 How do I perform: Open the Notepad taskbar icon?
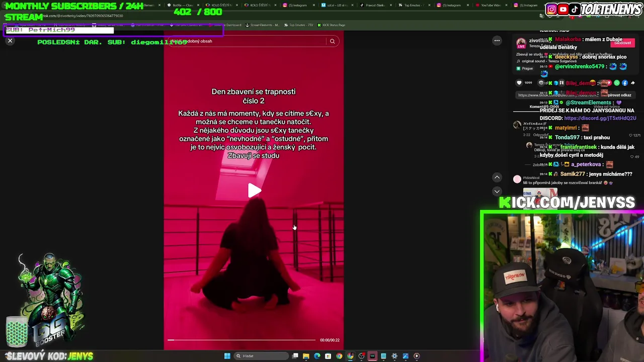(383, 356)
